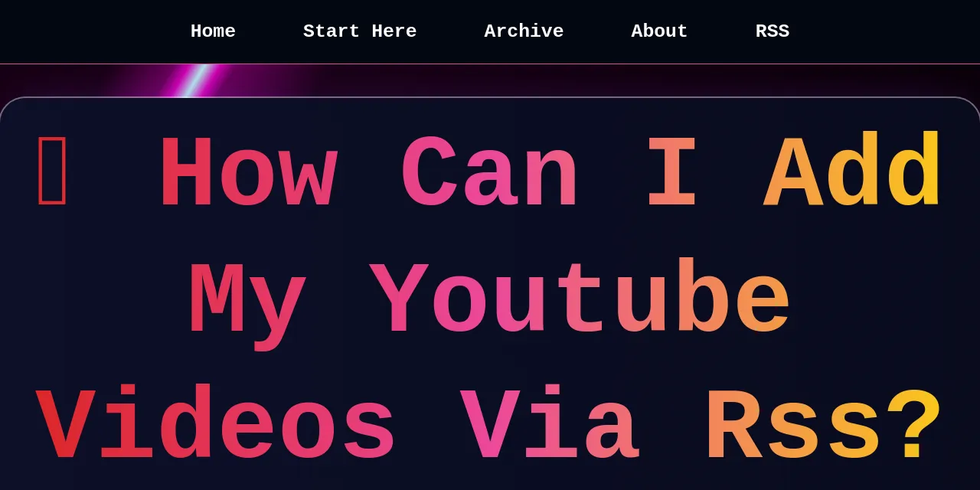Open the Home navigation link
980x490 pixels.
(x=213, y=31)
